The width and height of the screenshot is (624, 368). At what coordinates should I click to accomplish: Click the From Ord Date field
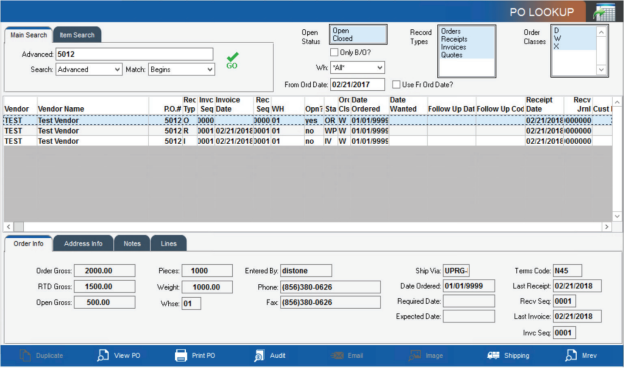point(357,84)
